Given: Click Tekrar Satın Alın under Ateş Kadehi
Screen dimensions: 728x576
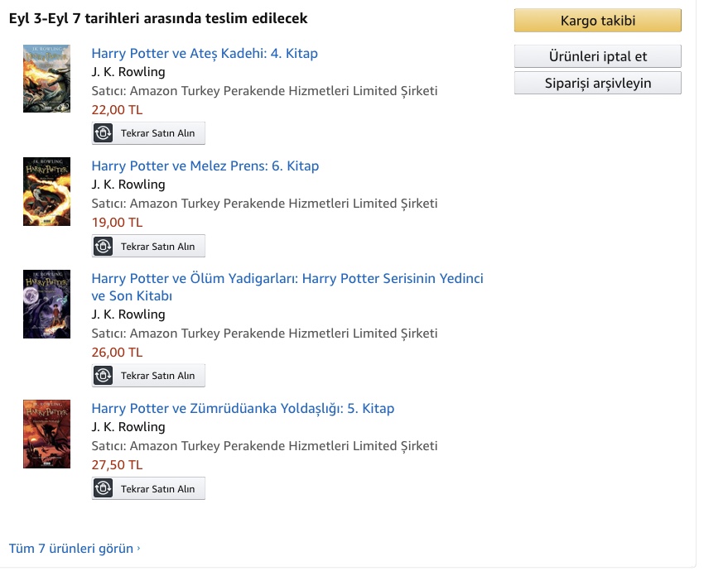Looking at the screenshot, I should pos(157,133).
